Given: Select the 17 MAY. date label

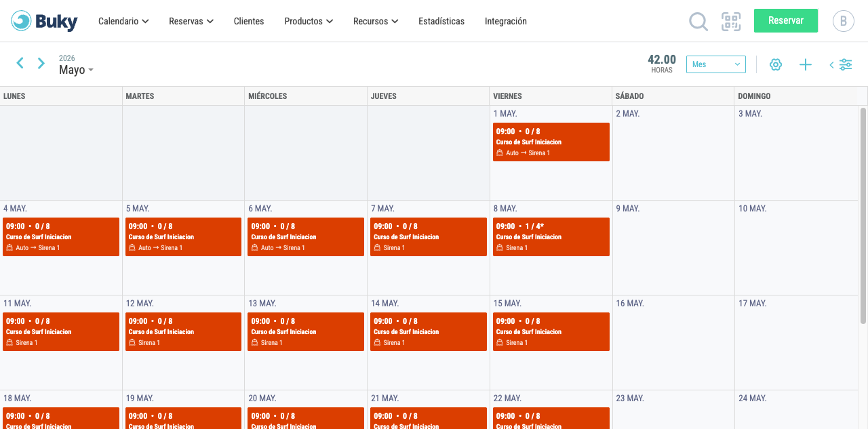Looking at the screenshot, I should [753, 304].
